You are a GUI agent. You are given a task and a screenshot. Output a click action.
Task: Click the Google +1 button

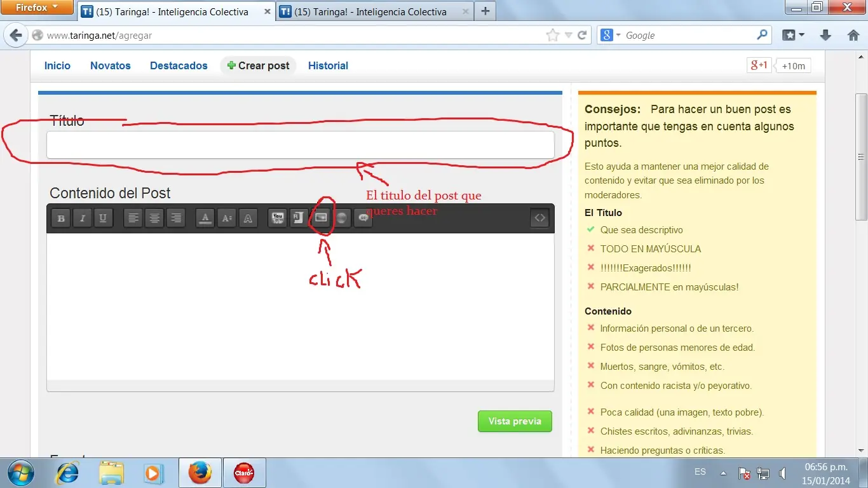[x=759, y=65]
